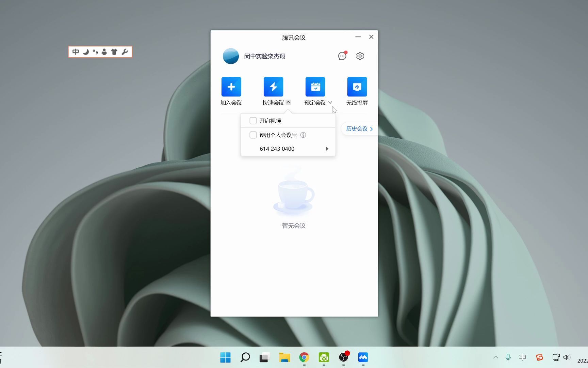Click the info icon beside 使用个人会议号
Screen dimensions: 588x368
click(303, 135)
